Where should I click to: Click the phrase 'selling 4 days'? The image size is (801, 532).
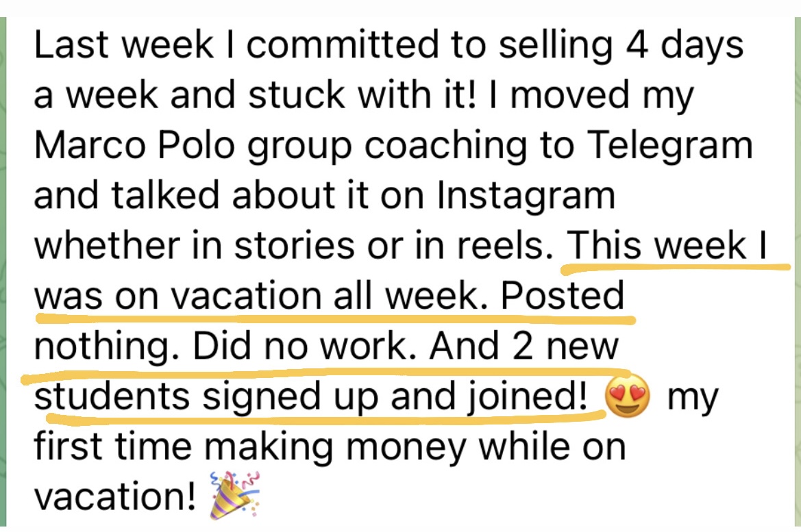620,45
